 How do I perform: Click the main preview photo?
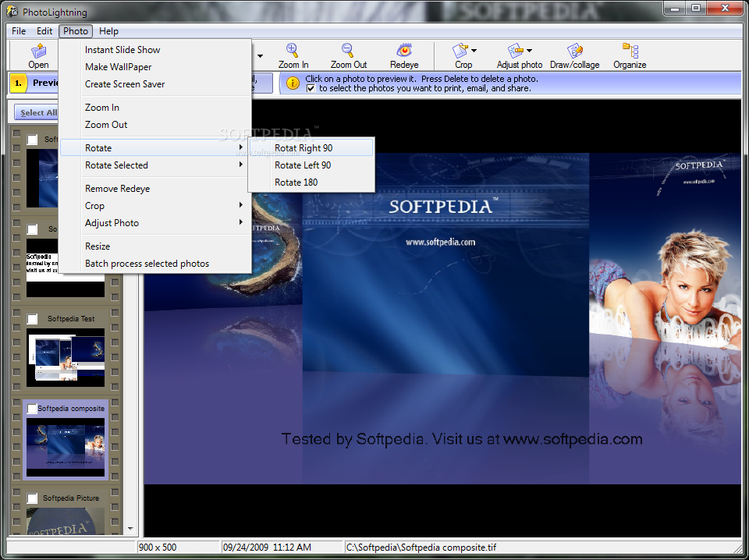coord(442,318)
